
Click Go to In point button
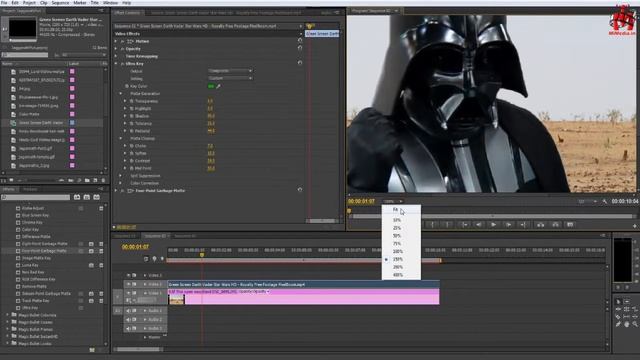(464, 224)
